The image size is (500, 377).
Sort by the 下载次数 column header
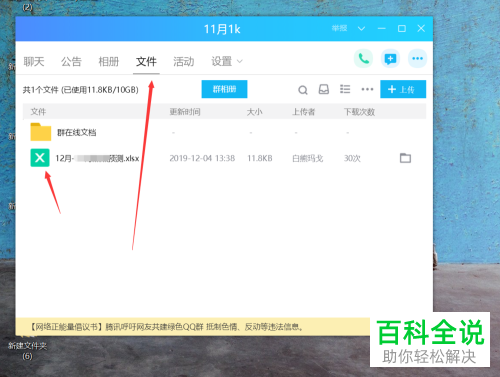359,112
